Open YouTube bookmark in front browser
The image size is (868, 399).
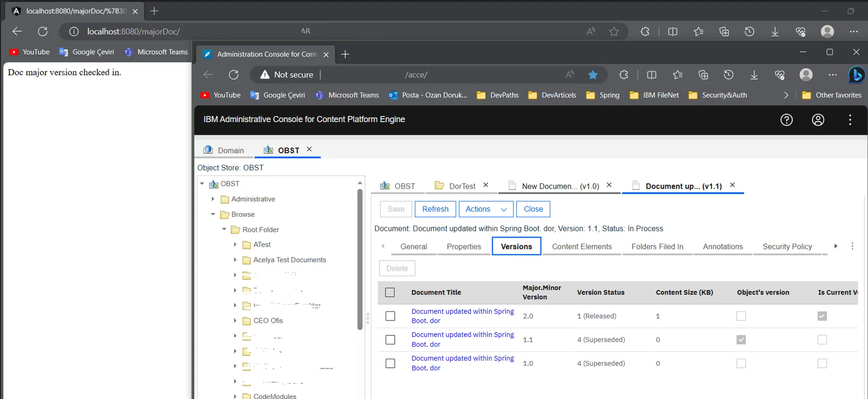pos(221,95)
